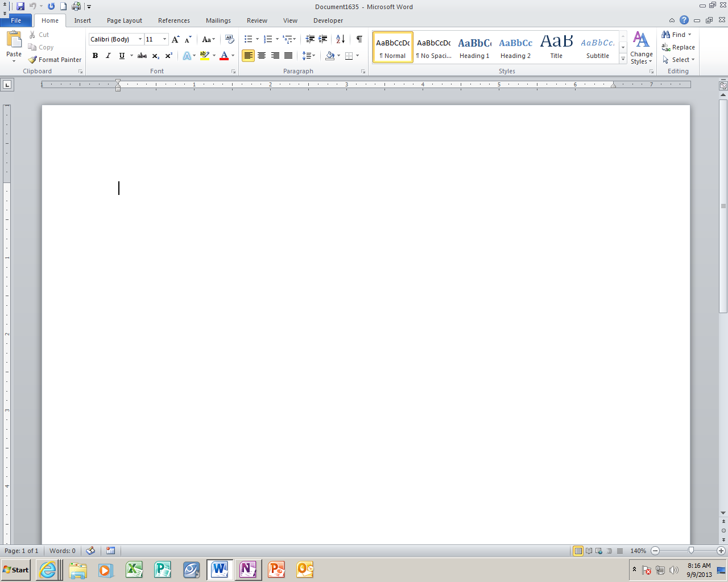Click Decrease Indent icon
The image size is (728, 582).
click(310, 39)
